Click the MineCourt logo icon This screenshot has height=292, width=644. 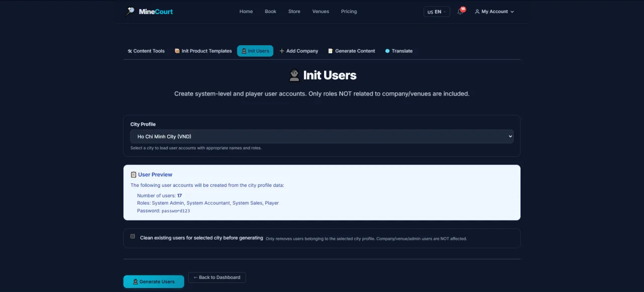(x=130, y=11)
